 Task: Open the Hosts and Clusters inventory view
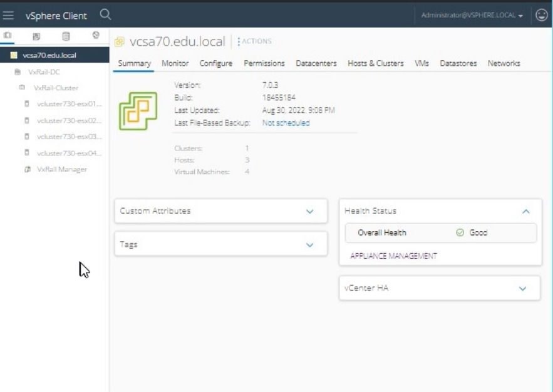point(7,37)
